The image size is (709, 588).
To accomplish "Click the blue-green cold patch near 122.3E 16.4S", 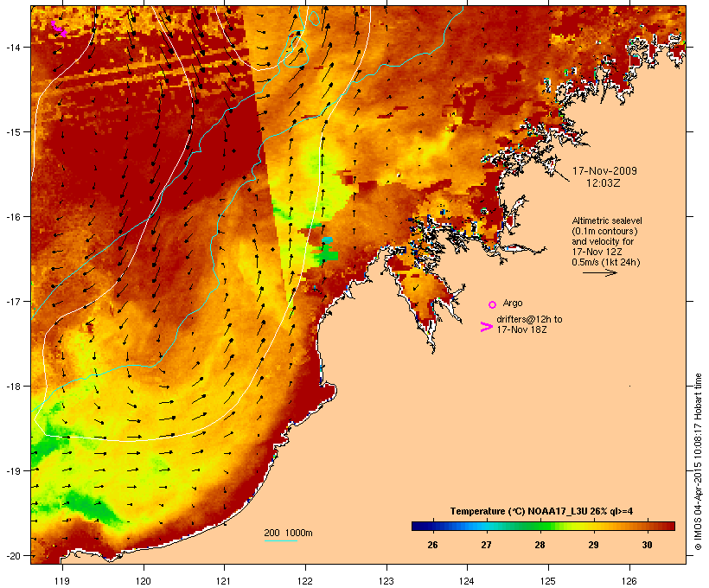I will coord(327,249).
